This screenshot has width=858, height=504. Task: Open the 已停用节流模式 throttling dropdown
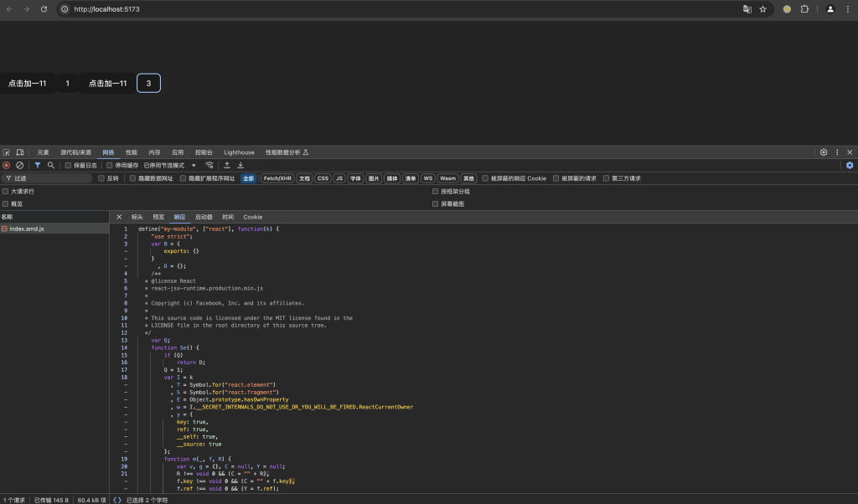pyautogui.click(x=169, y=165)
